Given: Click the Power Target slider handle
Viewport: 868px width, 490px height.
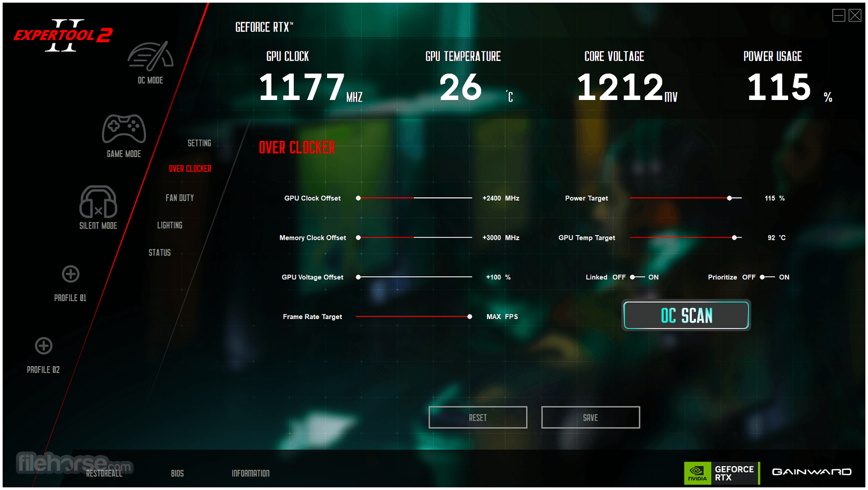Looking at the screenshot, I should click(x=729, y=198).
